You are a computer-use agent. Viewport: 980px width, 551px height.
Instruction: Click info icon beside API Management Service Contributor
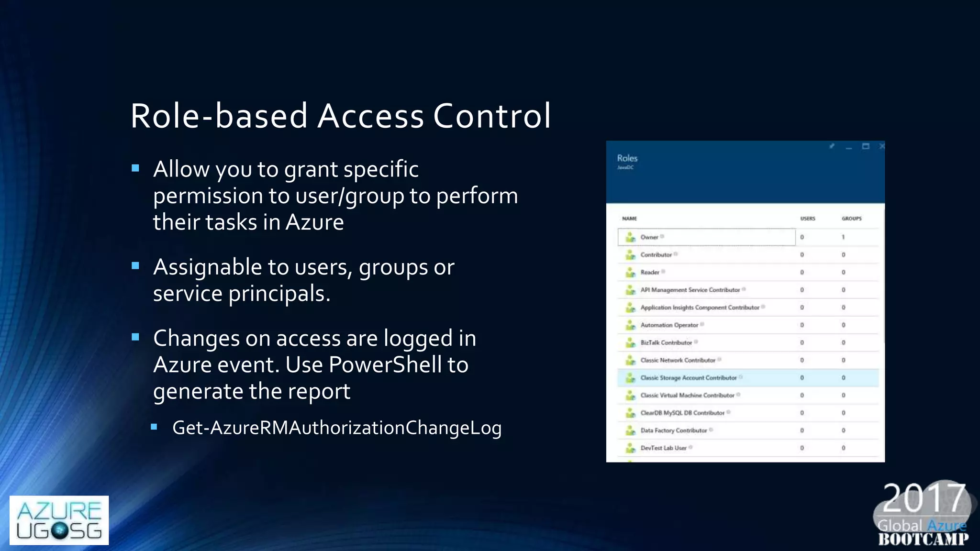(744, 289)
